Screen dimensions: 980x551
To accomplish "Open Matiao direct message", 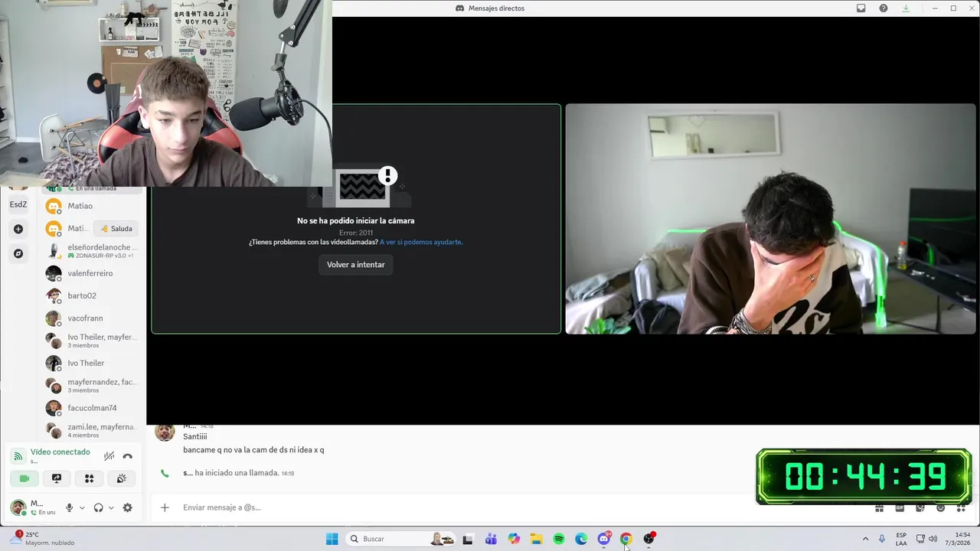I will click(92, 206).
